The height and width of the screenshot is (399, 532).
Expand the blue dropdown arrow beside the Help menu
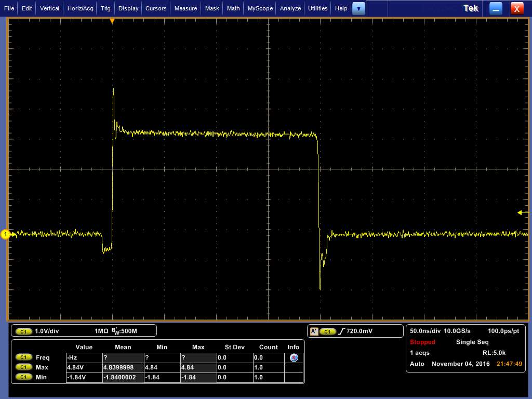[358, 8]
